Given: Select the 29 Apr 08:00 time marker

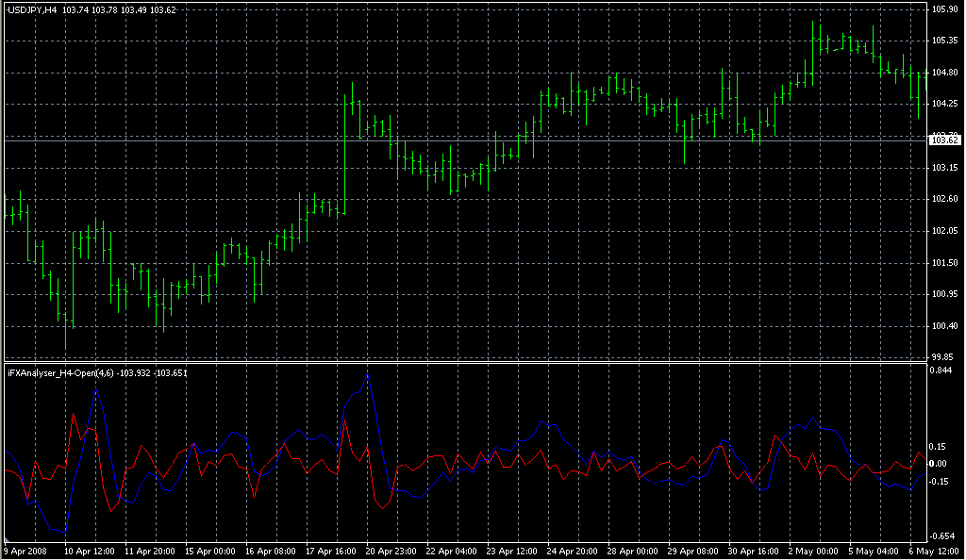Looking at the screenshot, I should pyautogui.click(x=691, y=552).
